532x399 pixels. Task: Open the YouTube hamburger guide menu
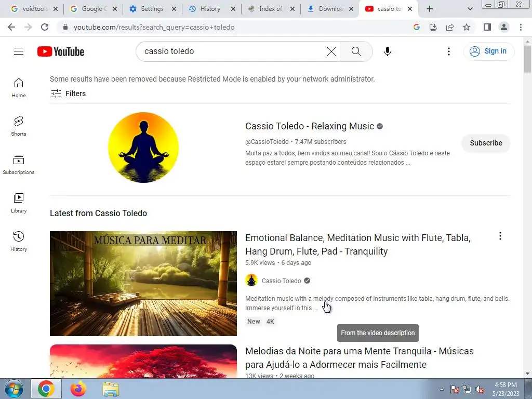point(19,51)
